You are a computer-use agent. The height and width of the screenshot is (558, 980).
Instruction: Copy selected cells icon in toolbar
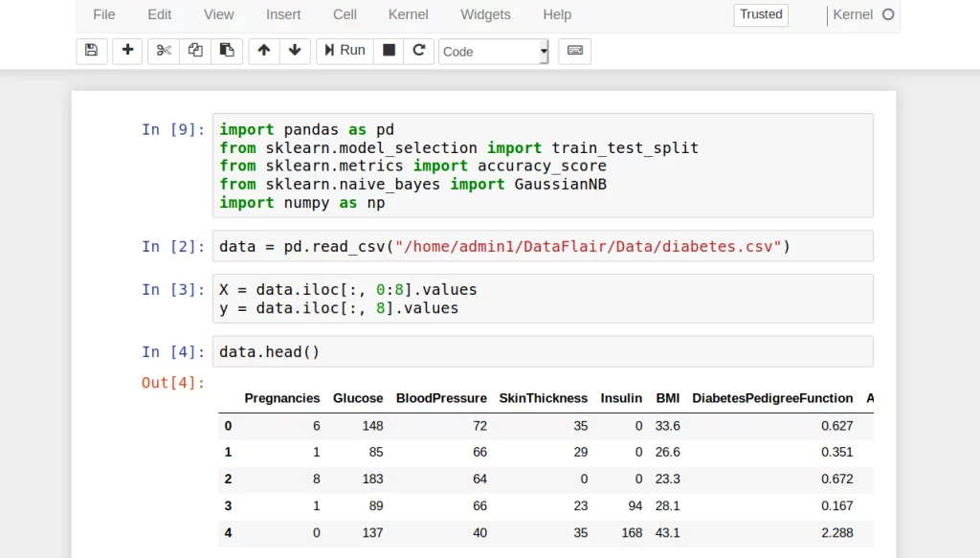pyautogui.click(x=195, y=51)
